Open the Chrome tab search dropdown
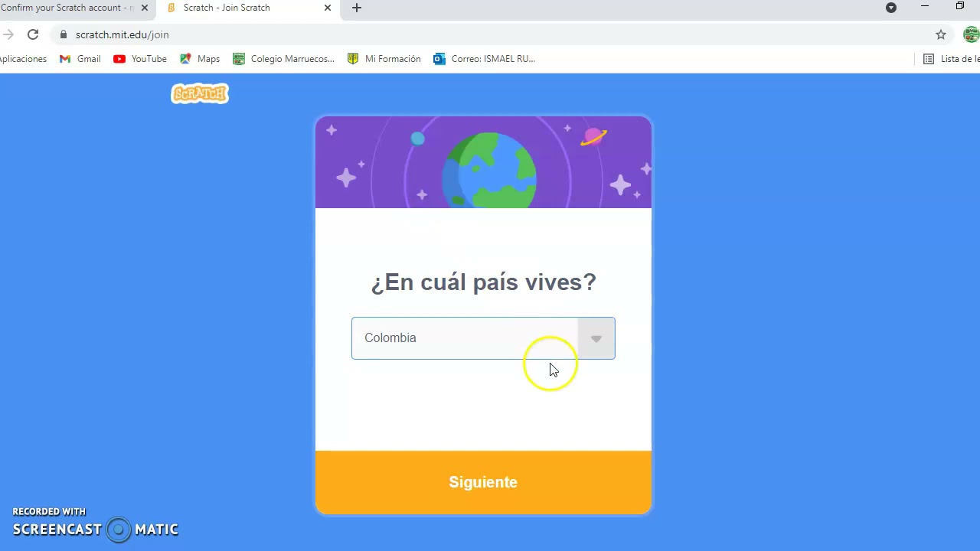The image size is (980, 551). 891,8
